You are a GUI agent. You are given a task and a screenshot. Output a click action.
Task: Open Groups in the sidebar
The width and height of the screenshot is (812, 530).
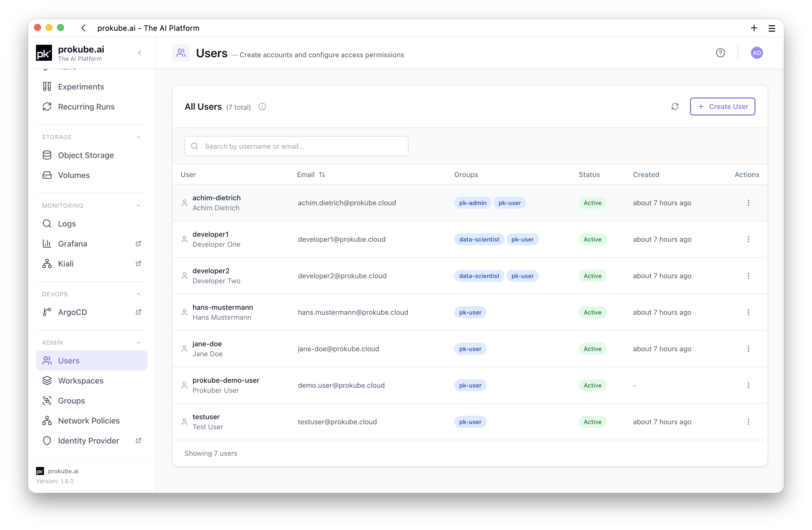click(x=91, y=401)
